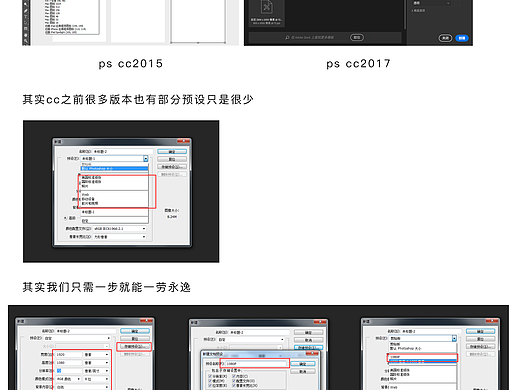
Task: Close the middle preset-list dialog window
Action: click(183, 141)
